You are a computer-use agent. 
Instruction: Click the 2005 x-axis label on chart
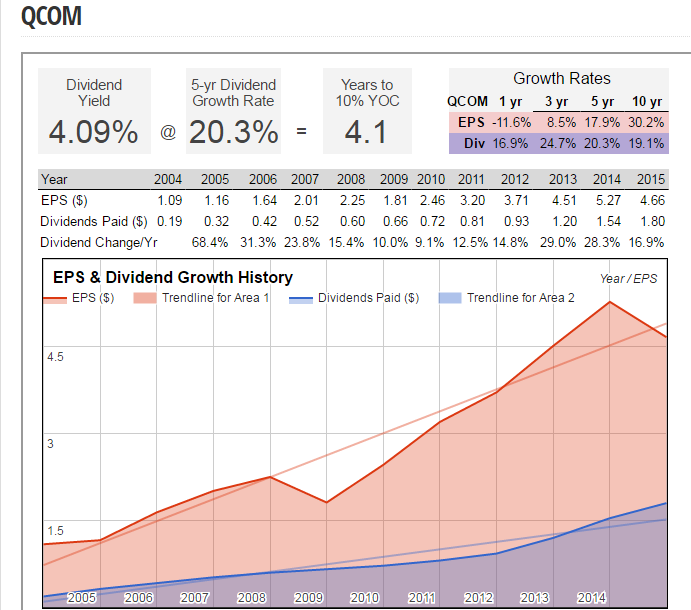(x=82, y=598)
